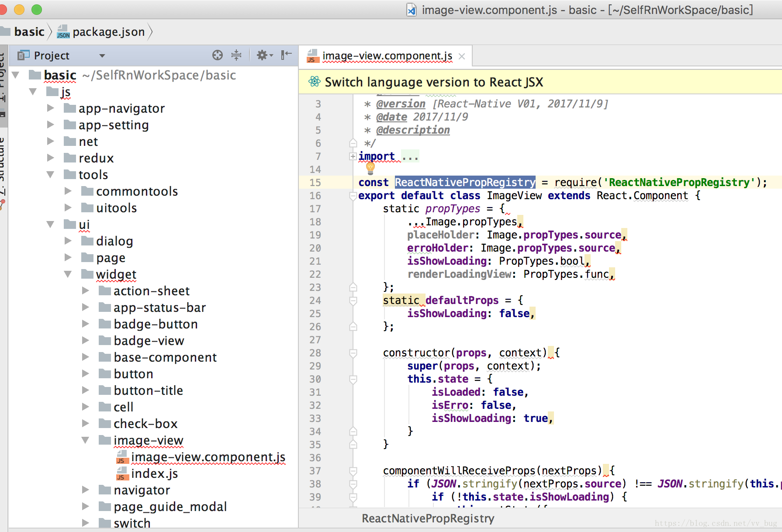The width and height of the screenshot is (782, 532).
Task: Click the ImageView class name on line 16
Action: (514, 196)
